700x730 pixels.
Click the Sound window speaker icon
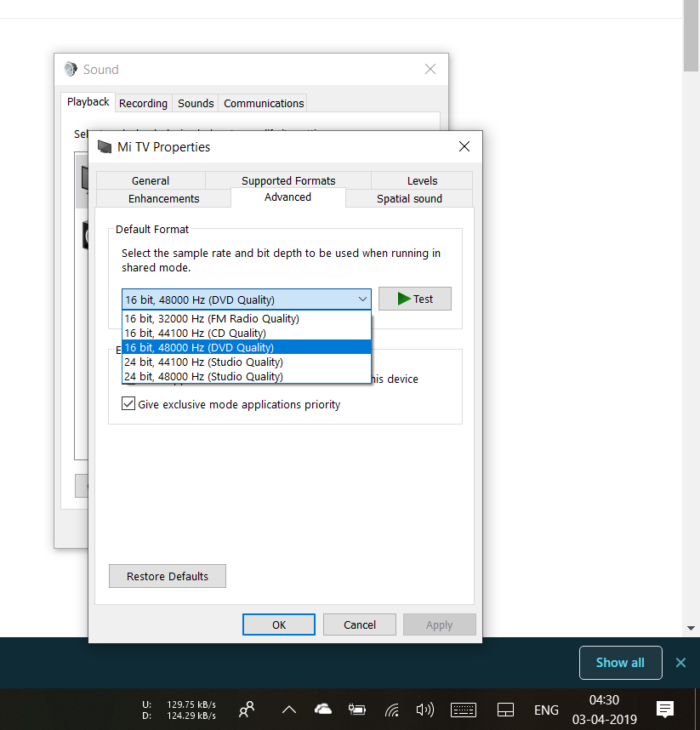click(71, 69)
